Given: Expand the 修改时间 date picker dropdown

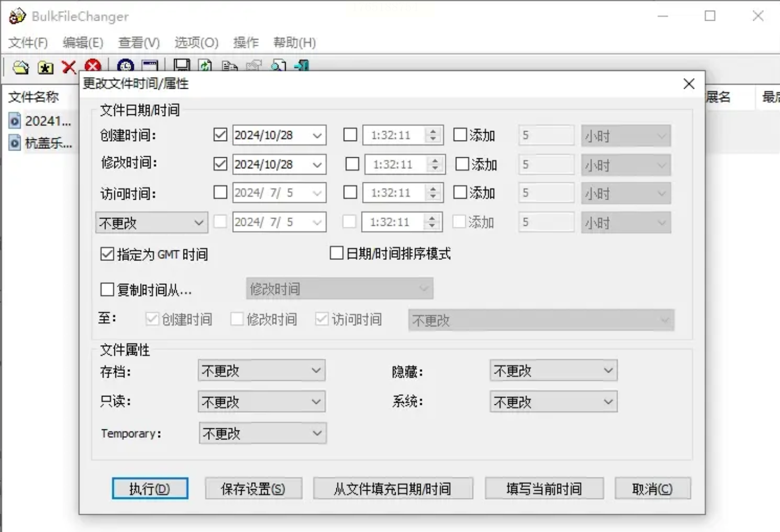Looking at the screenshot, I should (317, 165).
